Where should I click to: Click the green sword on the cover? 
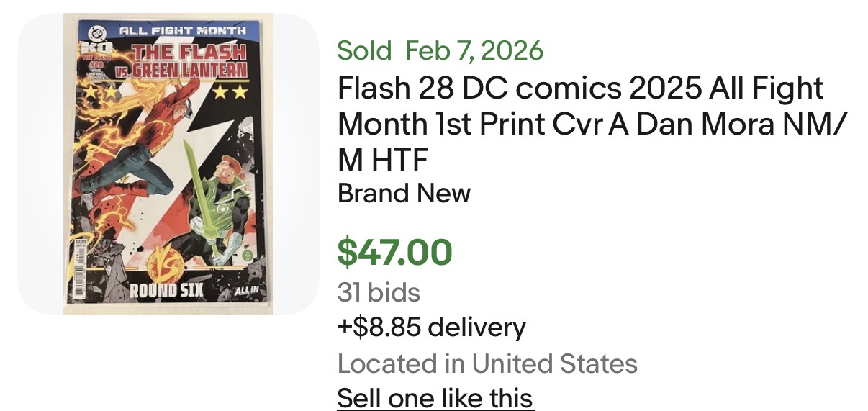coord(198,171)
